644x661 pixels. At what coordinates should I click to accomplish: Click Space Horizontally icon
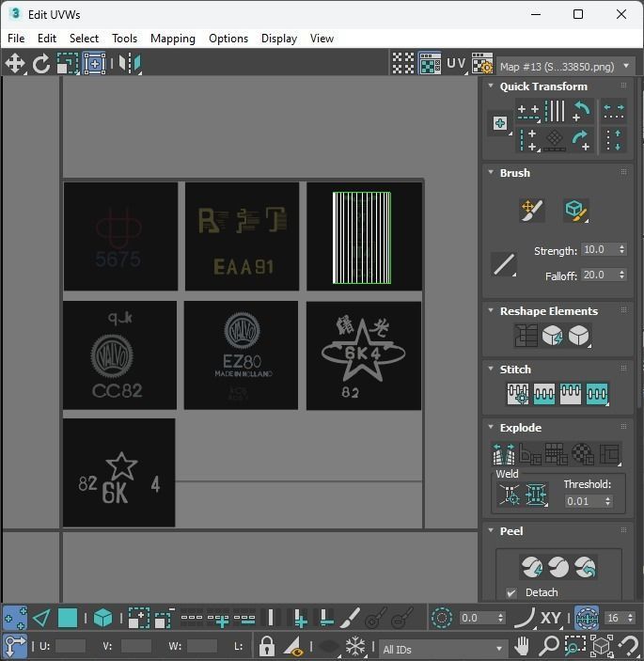(x=614, y=111)
